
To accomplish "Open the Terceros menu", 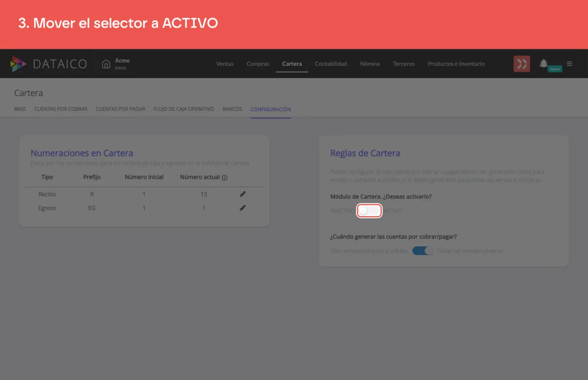I will 404,64.
